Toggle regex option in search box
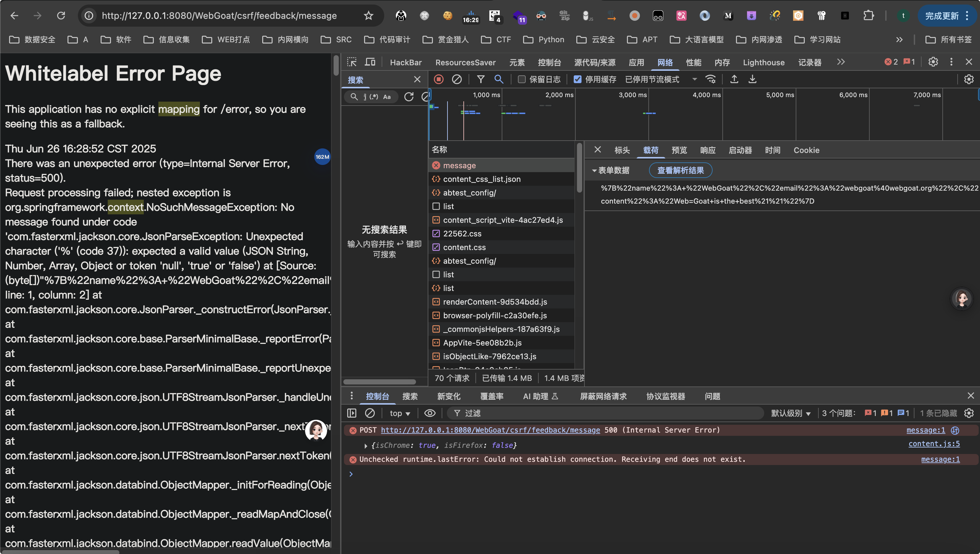980x554 pixels. 374,97
